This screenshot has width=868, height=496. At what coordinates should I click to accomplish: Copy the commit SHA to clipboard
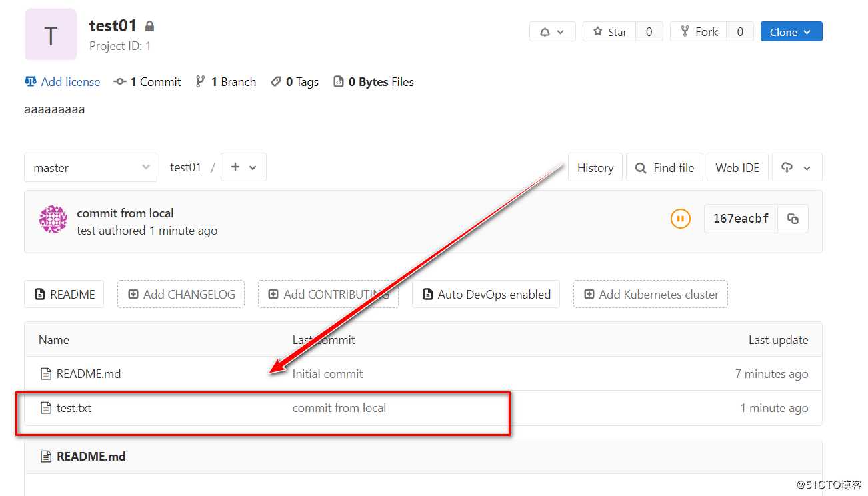pyautogui.click(x=793, y=218)
